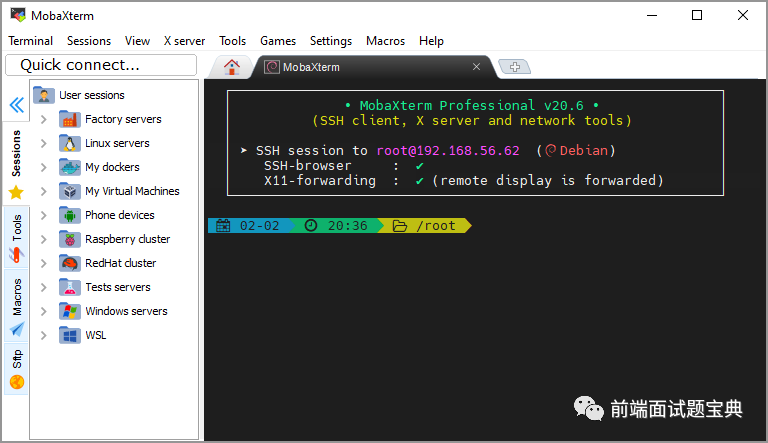
Task: Close the MobaXterm session tab
Action: (x=476, y=67)
